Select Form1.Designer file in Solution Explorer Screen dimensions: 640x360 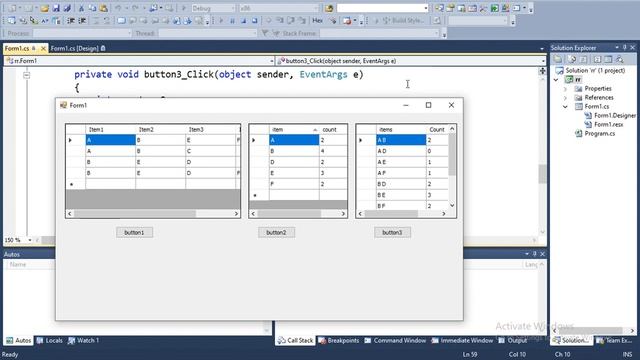click(x=614, y=116)
